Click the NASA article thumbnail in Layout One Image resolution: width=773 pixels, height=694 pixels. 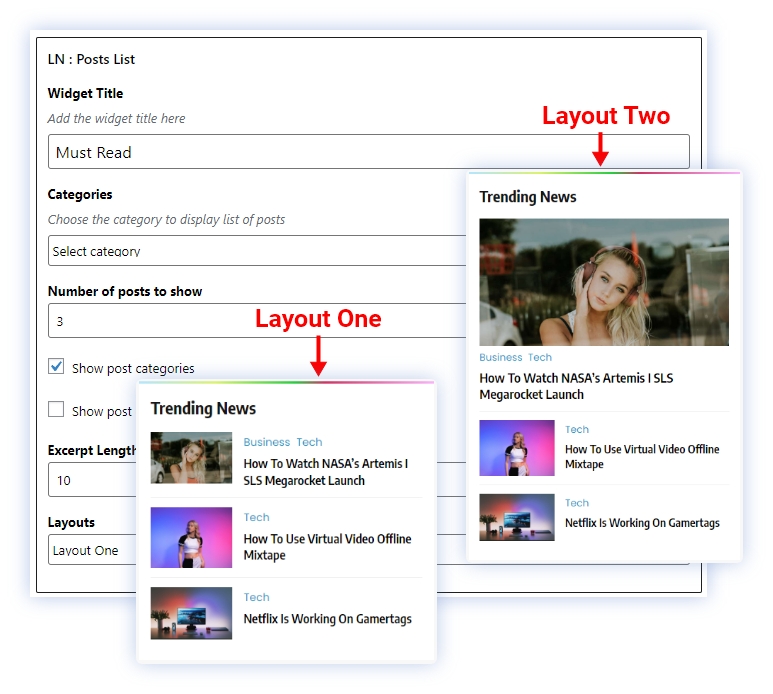click(x=191, y=458)
